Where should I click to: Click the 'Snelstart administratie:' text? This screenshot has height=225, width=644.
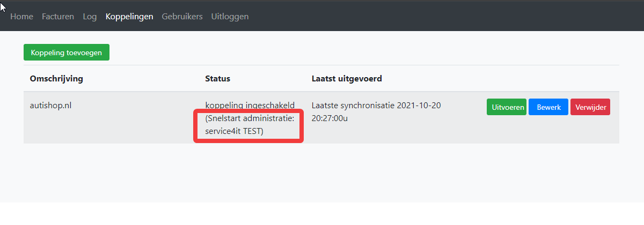click(250, 118)
